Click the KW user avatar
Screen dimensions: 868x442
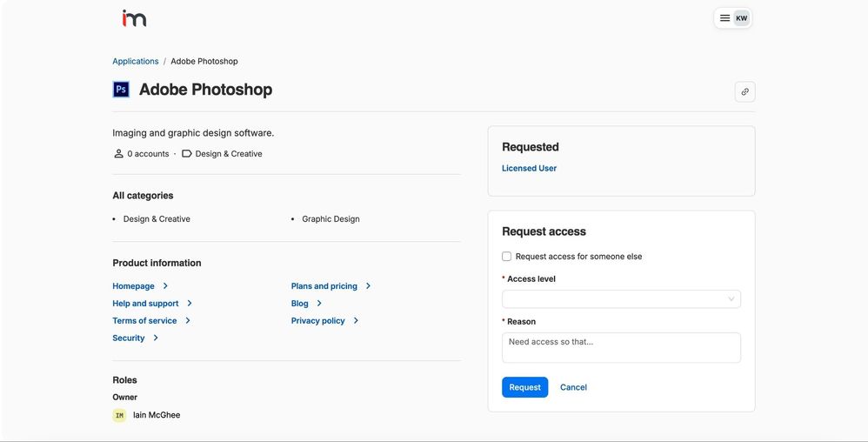741,18
